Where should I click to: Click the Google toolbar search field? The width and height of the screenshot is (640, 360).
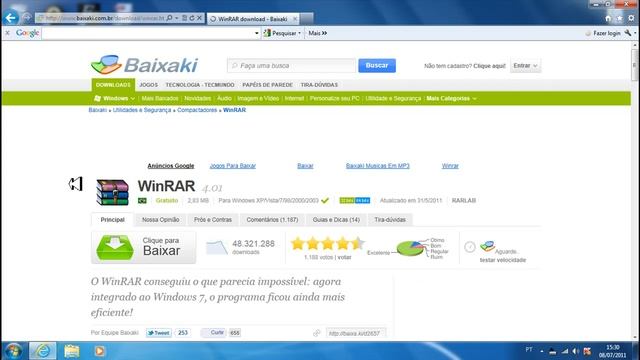148,33
